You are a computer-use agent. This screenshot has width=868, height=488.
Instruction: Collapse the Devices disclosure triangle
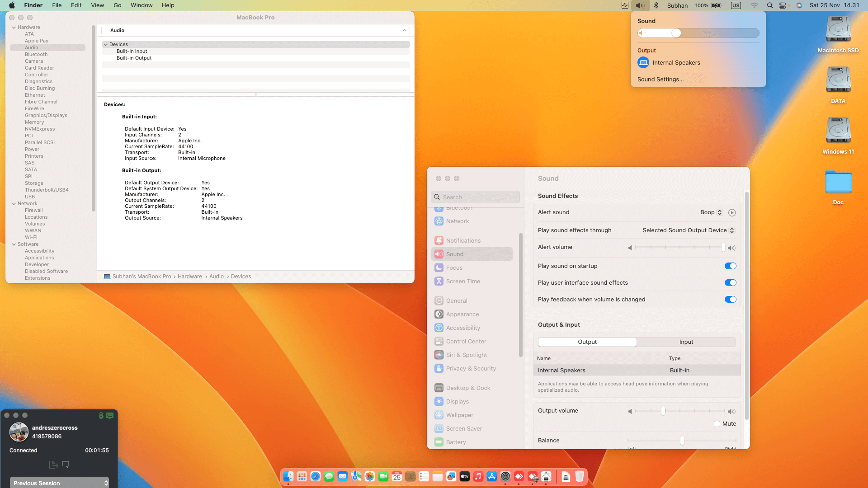105,44
